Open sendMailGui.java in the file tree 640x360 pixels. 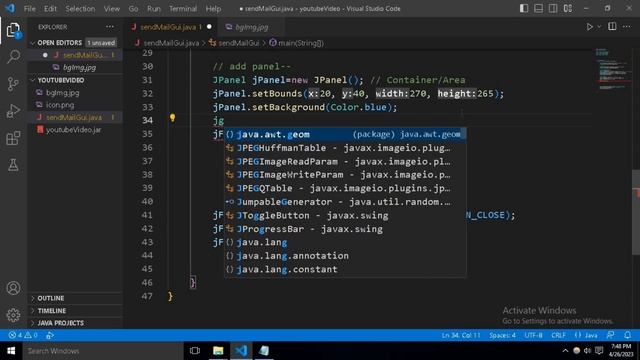coord(76,117)
